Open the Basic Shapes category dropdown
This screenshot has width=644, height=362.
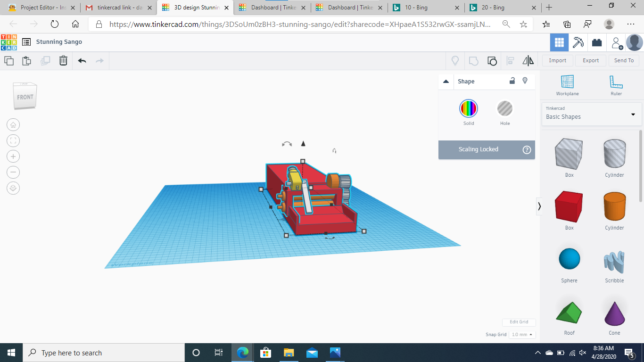pos(592,114)
